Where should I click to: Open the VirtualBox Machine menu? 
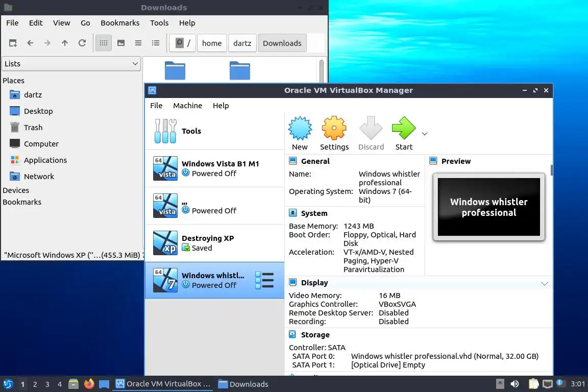click(187, 106)
